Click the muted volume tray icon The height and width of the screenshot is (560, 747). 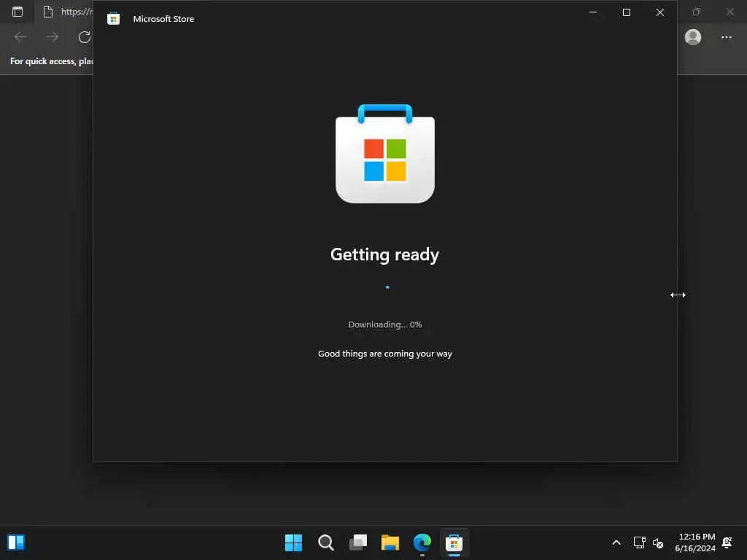click(x=658, y=542)
